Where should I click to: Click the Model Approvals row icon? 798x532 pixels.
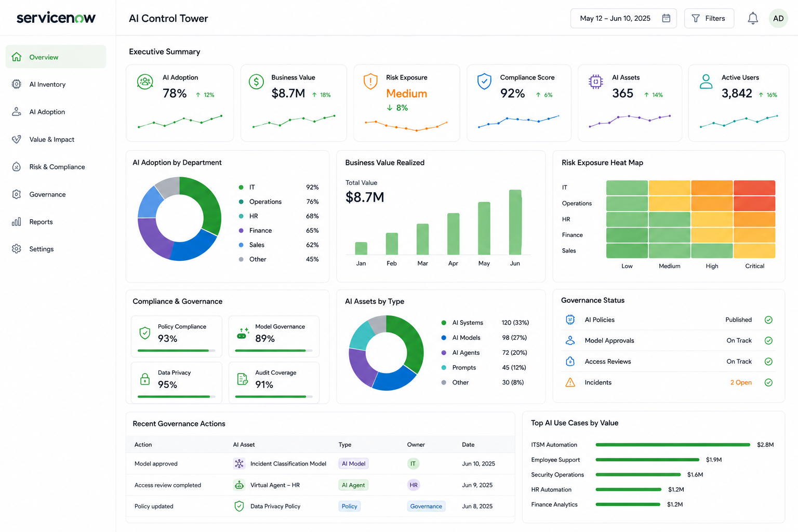[x=570, y=340]
